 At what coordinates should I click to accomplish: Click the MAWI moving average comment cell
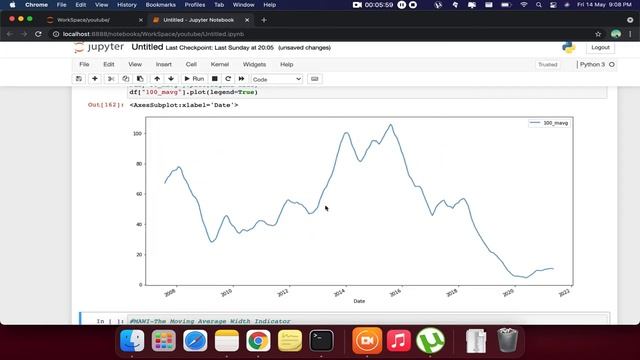click(367, 321)
